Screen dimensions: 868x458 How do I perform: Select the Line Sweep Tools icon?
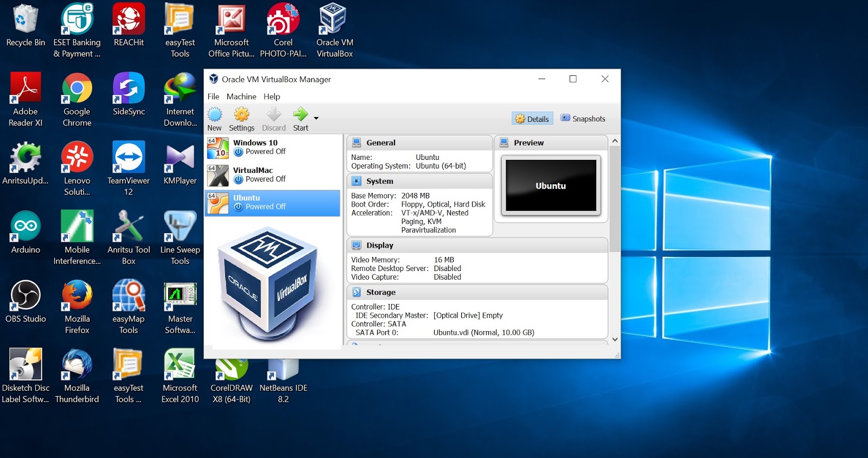(x=180, y=238)
